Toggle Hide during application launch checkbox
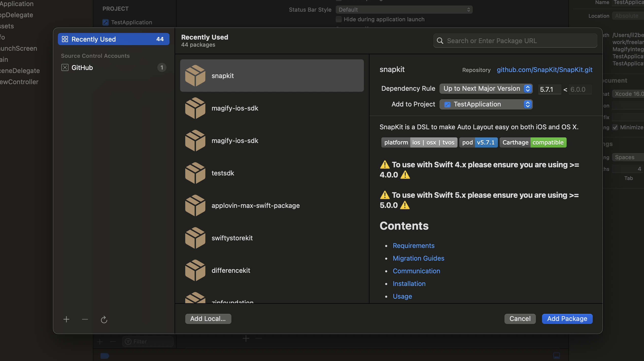Viewport: 644px width, 361px height. pyautogui.click(x=339, y=19)
